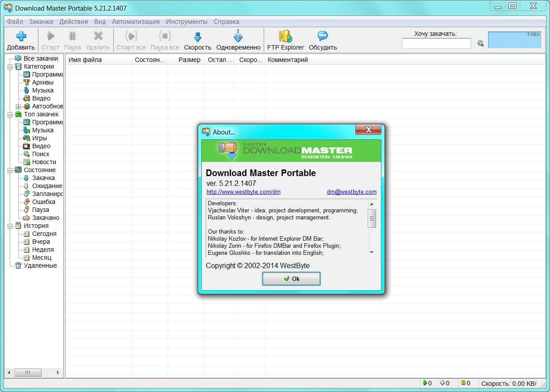Click the About credits scrollbar up arrow
Screen dimensions: 550x392
coord(372,204)
